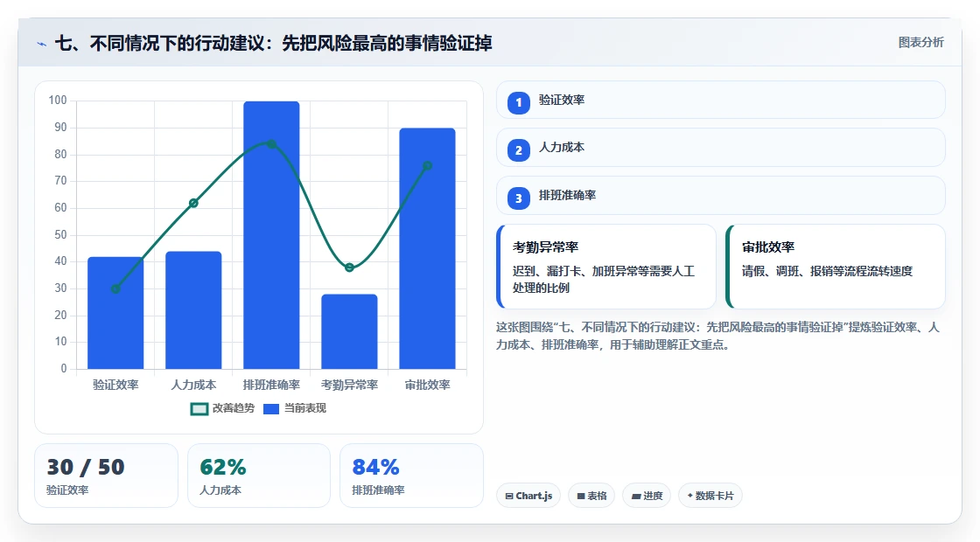Click the 排班准确率 label under 84%
This screenshot has width=980, height=542.
(378, 490)
